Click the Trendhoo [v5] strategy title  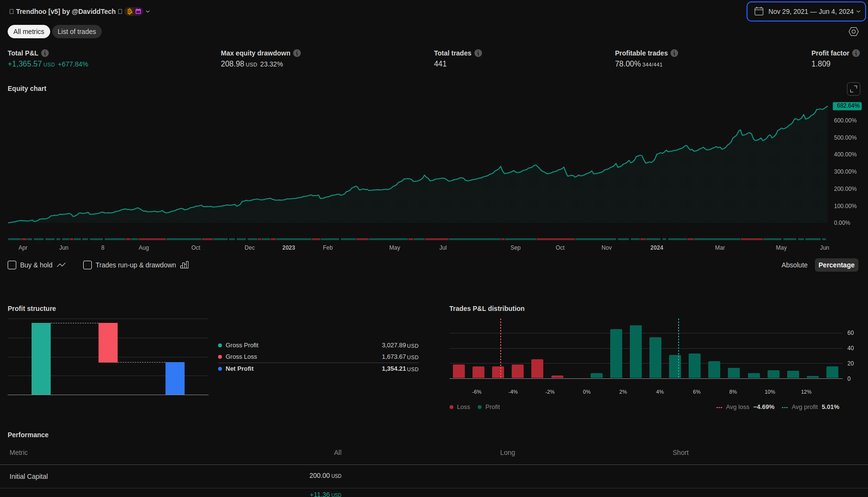coord(66,11)
